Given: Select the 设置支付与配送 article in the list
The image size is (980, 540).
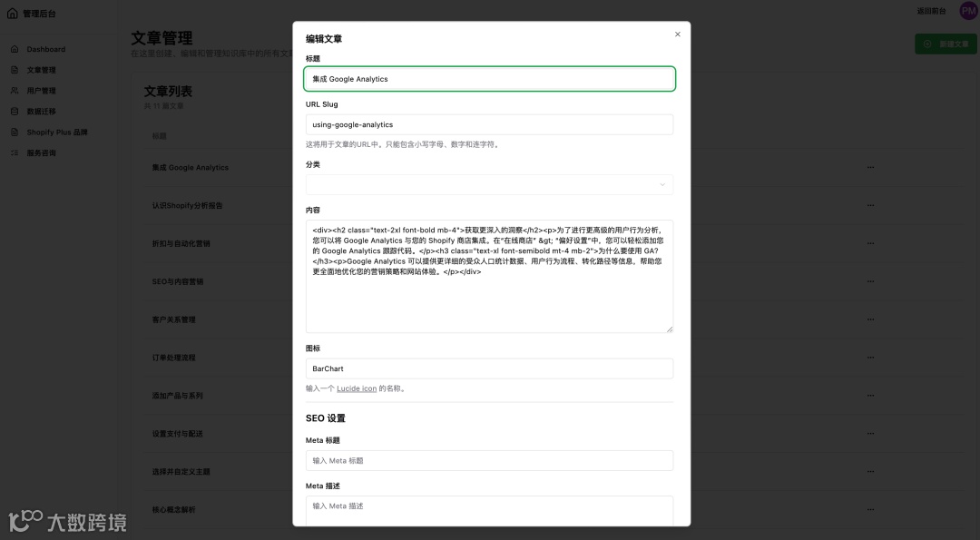Looking at the screenshot, I should [x=178, y=434].
